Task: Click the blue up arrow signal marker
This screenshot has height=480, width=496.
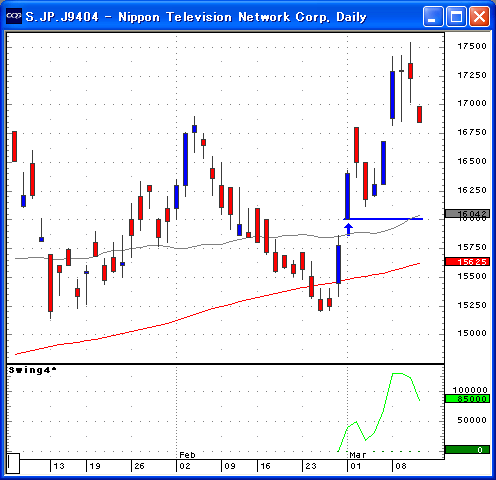Action: point(348,230)
